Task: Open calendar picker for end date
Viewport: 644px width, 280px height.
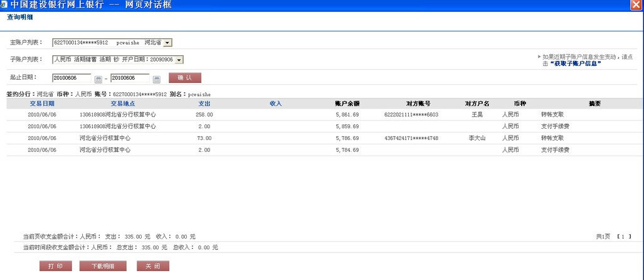Action: click(157, 78)
